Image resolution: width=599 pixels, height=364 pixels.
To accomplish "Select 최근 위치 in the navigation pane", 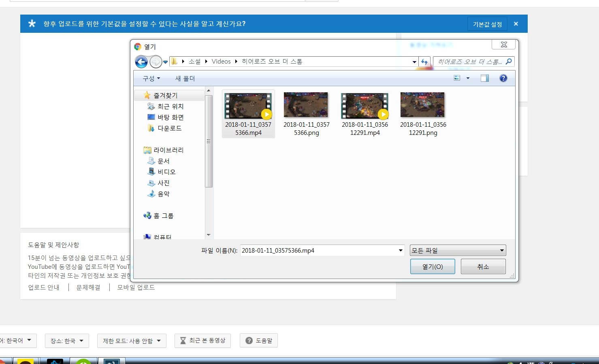I will [x=171, y=106].
